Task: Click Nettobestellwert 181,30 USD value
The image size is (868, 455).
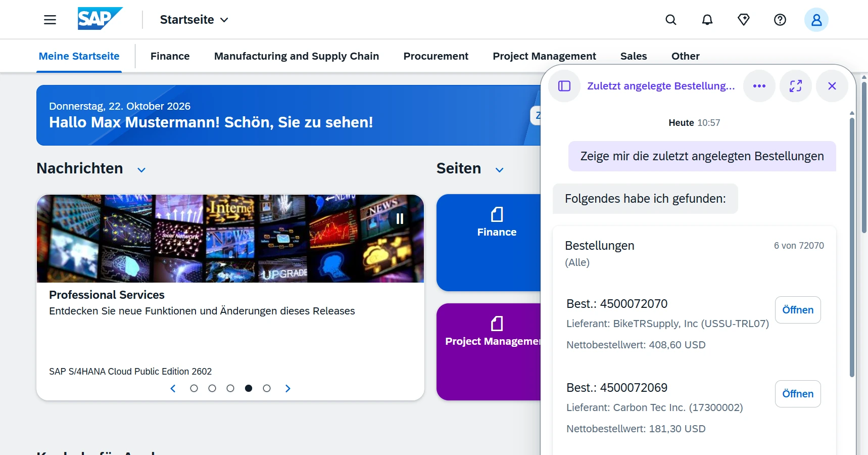Action: (636, 429)
